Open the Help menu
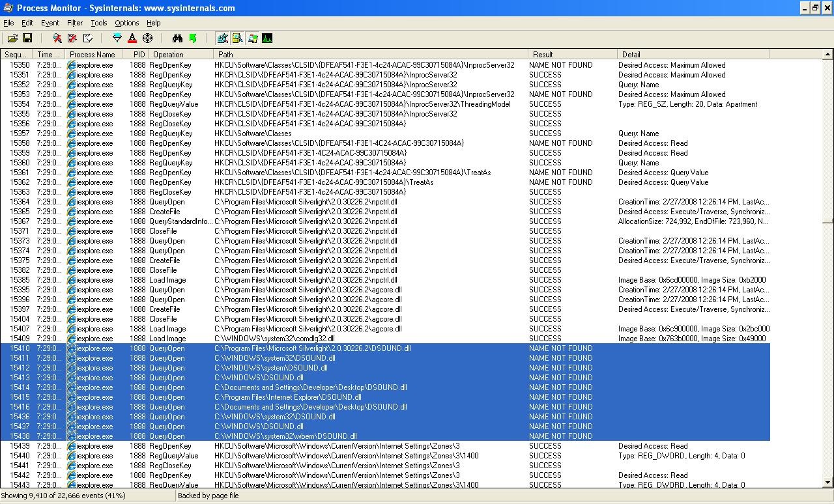Viewport: 834px width, 504px height. click(x=154, y=23)
